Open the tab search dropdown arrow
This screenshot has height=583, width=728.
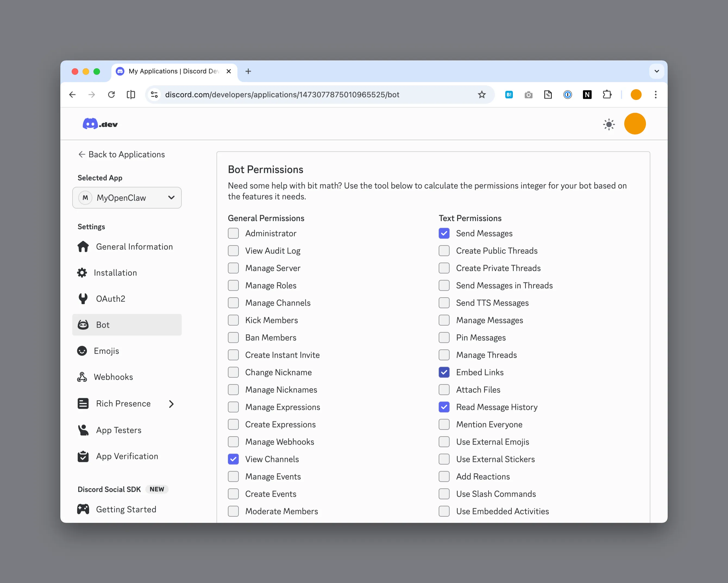tap(656, 71)
